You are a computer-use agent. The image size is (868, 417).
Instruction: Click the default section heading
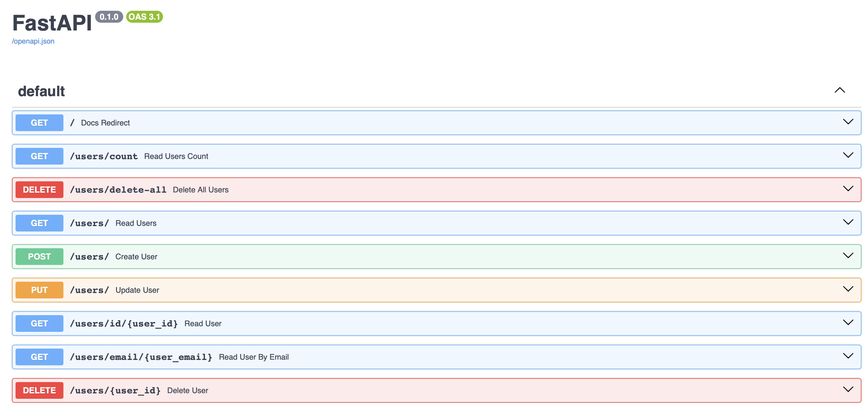point(42,91)
